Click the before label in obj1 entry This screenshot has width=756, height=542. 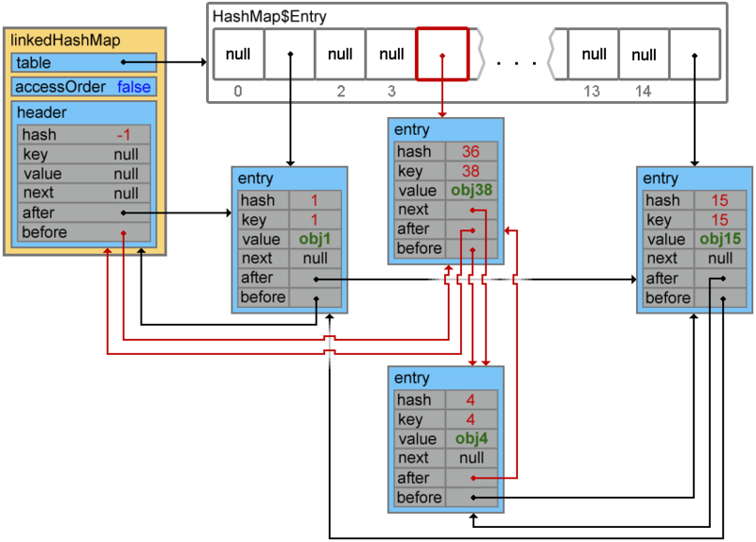click(x=263, y=296)
